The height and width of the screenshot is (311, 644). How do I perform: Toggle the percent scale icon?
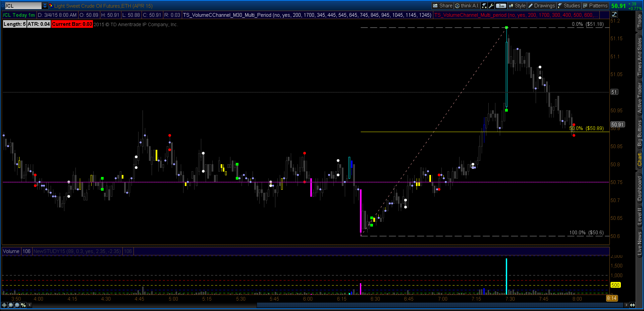coord(23,305)
